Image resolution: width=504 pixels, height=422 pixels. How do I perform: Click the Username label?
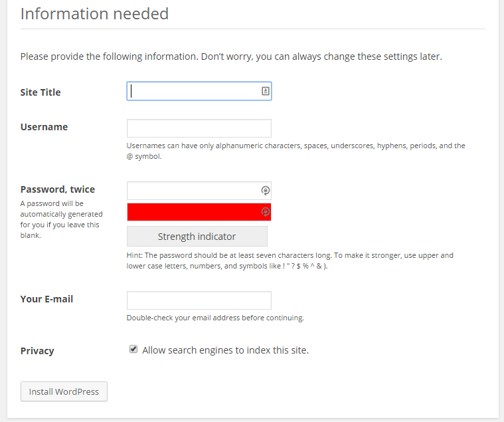click(x=44, y=127)
